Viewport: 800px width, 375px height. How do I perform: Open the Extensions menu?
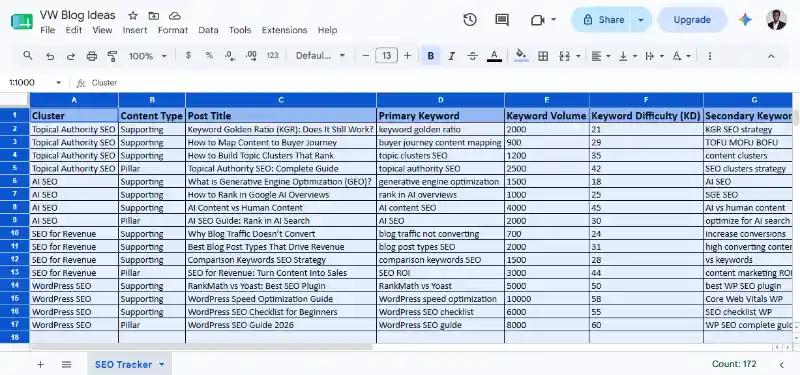pyautogui.click(x=284, y=30)
